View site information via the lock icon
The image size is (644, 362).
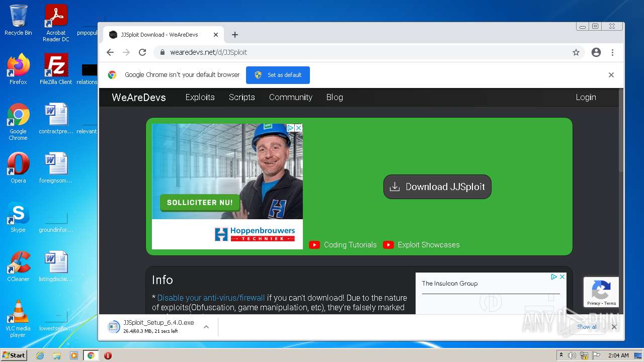coord(162,52)
